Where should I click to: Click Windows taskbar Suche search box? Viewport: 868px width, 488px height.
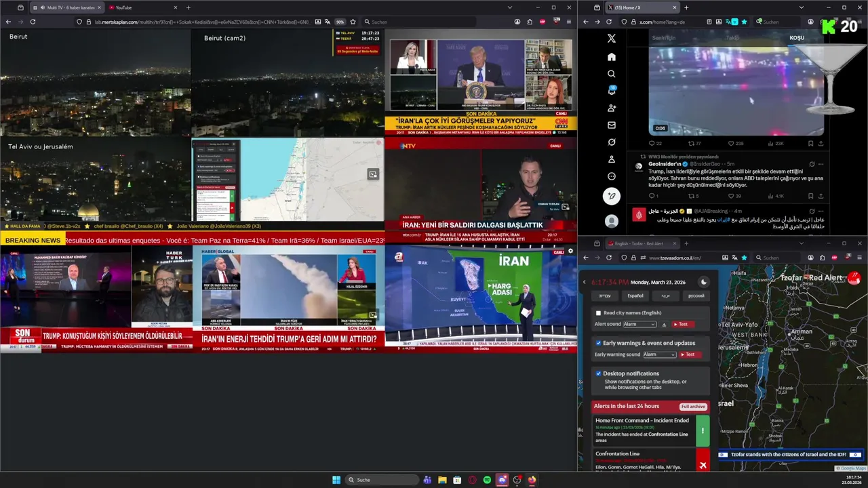point(382,480)
